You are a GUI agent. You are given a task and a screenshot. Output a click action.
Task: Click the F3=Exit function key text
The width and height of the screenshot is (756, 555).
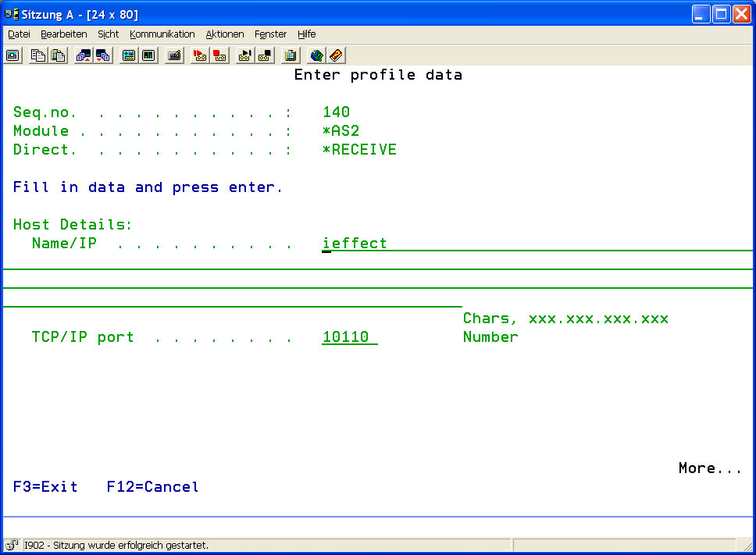[x=45, y=487]
